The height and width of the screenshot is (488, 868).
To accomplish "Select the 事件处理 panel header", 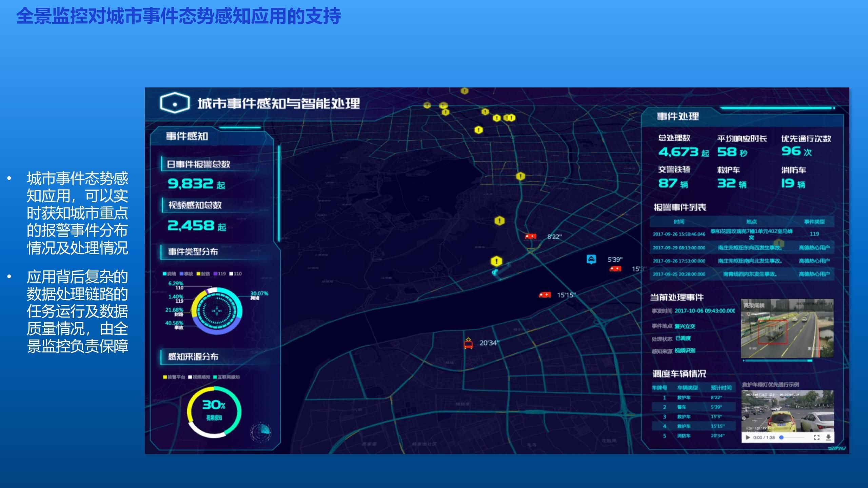I will coord(678,117).
